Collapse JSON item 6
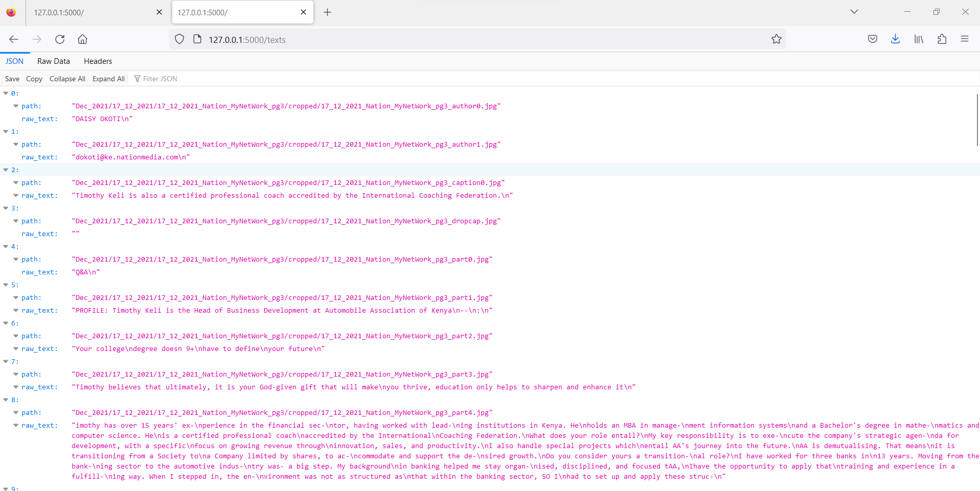The image size is (980, 491). tap(6, 323)
